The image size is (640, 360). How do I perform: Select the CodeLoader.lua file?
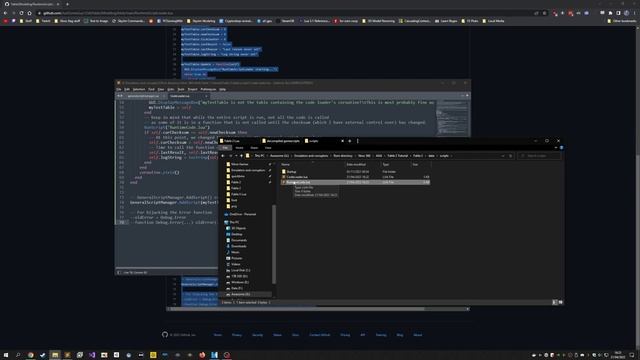click(297, 177)
